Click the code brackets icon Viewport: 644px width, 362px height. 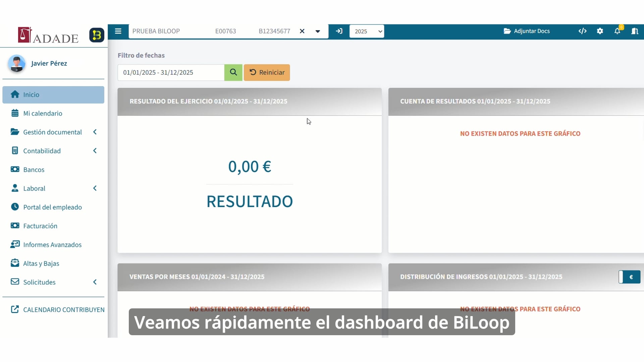tap(583, 31)
